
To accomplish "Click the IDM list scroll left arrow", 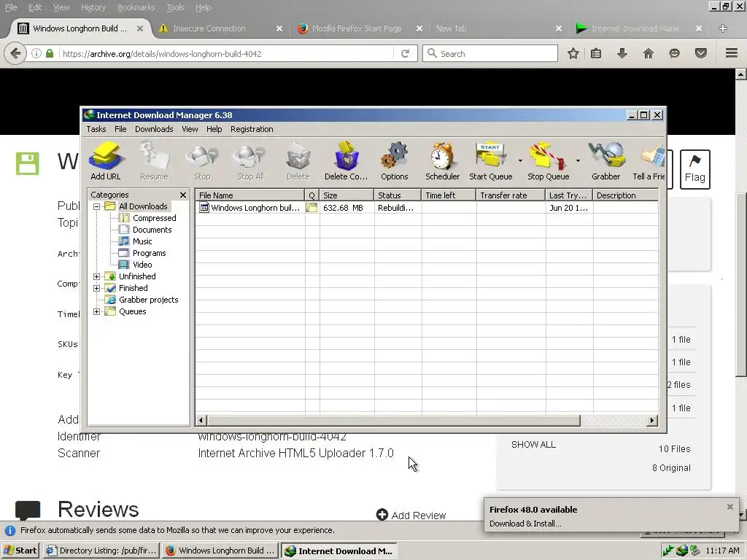I will (201, 420).
